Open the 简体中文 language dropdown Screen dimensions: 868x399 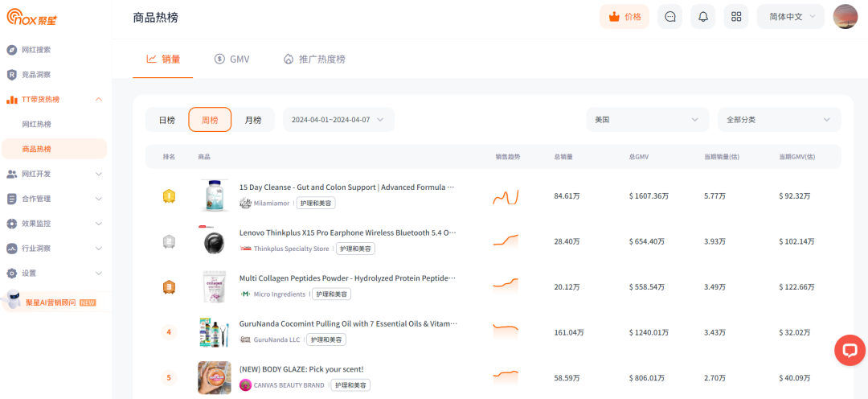[x=791, y=17]
